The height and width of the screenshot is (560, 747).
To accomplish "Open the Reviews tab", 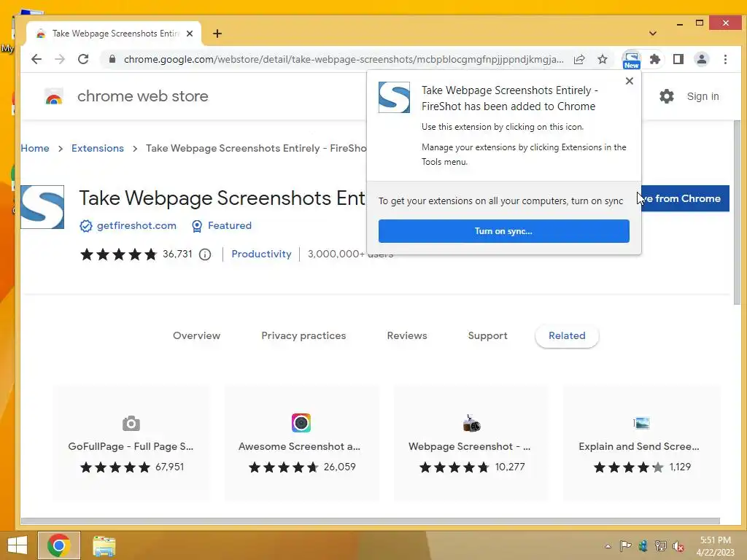I will 407,335.
